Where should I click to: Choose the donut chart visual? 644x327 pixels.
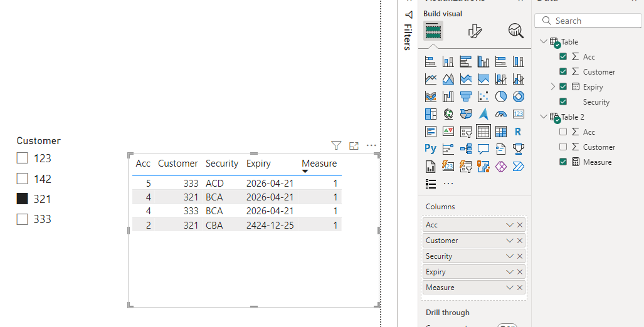[x=519, y=96]
